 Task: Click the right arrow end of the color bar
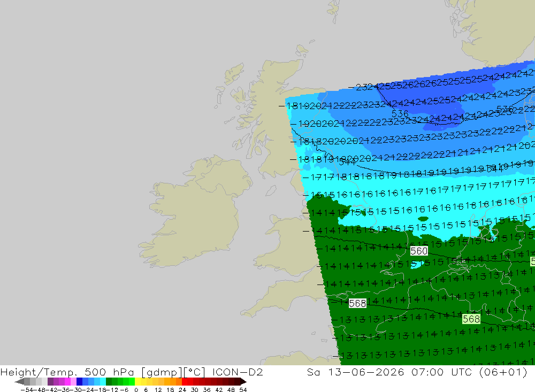(243, 381)
